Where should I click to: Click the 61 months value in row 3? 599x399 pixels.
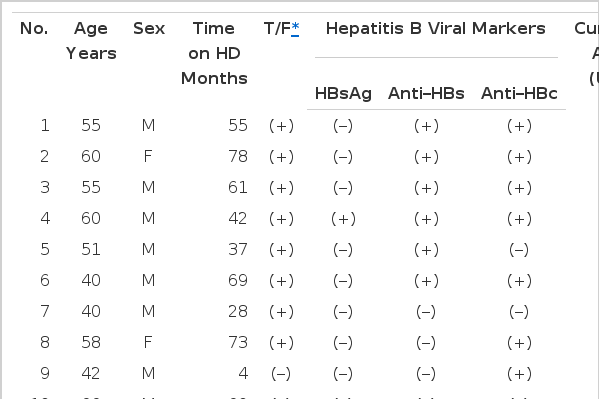(238, 187)
